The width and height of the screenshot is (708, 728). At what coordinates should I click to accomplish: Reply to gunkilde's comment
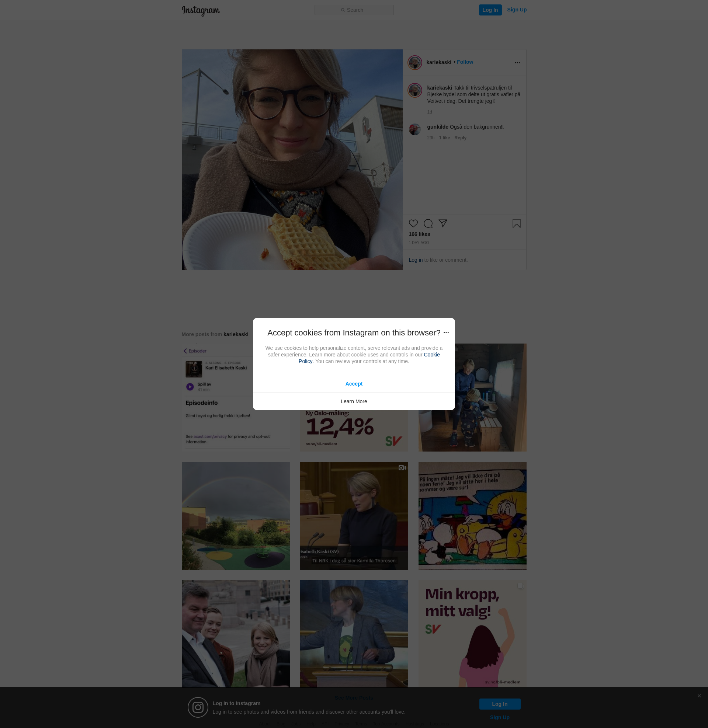(x=460, y=138)
